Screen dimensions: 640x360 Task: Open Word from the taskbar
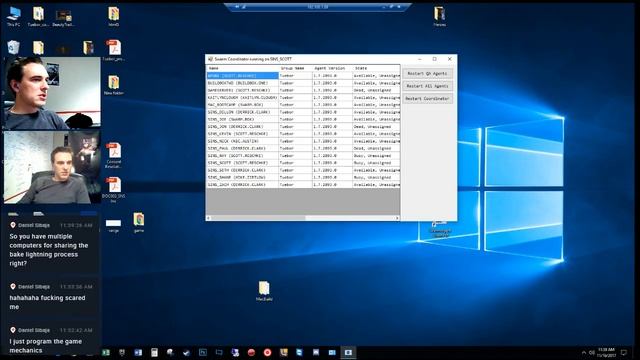[x=138, y=353]
